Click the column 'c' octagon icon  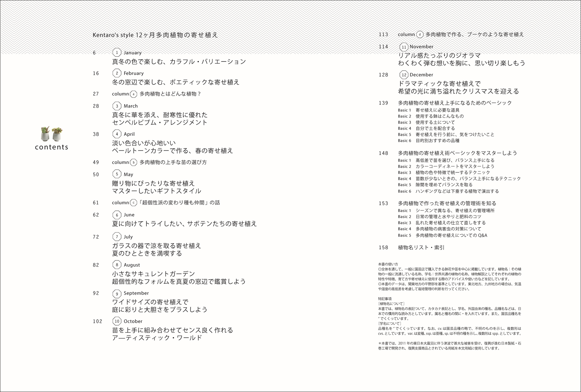pos(133,203)
